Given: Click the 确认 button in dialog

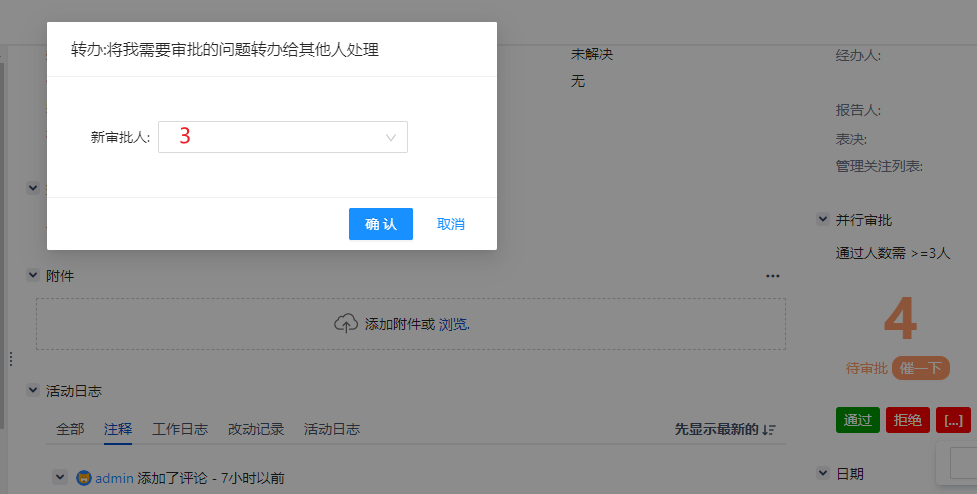Looking at the screenshot, I should [x=381, y=224].
